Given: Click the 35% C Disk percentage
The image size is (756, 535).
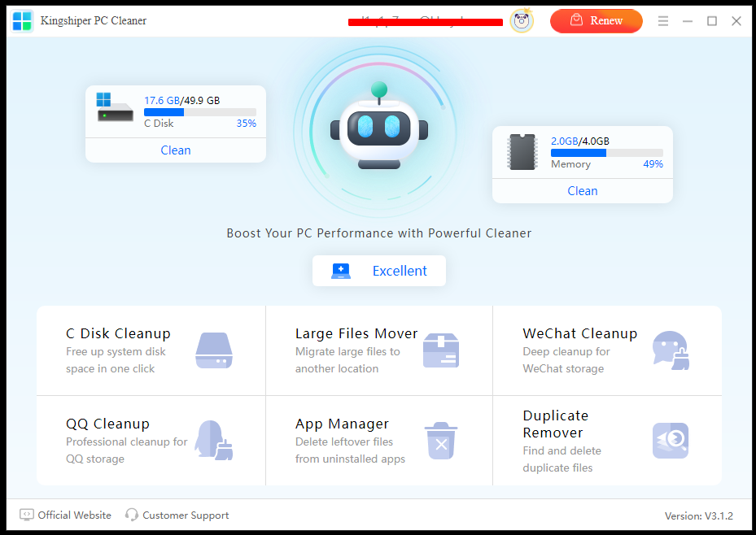Looking at the screenshot, I should pyautogui.click(x=246, y=124).
